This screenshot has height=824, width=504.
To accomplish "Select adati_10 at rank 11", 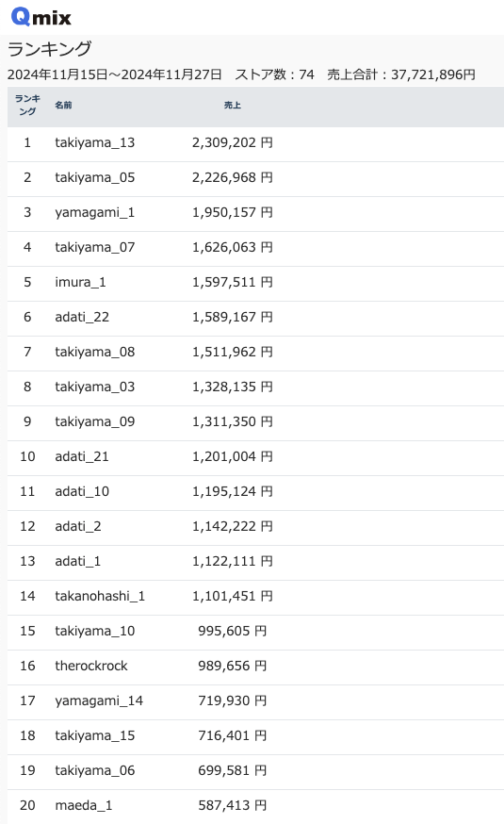I will 82,491.
